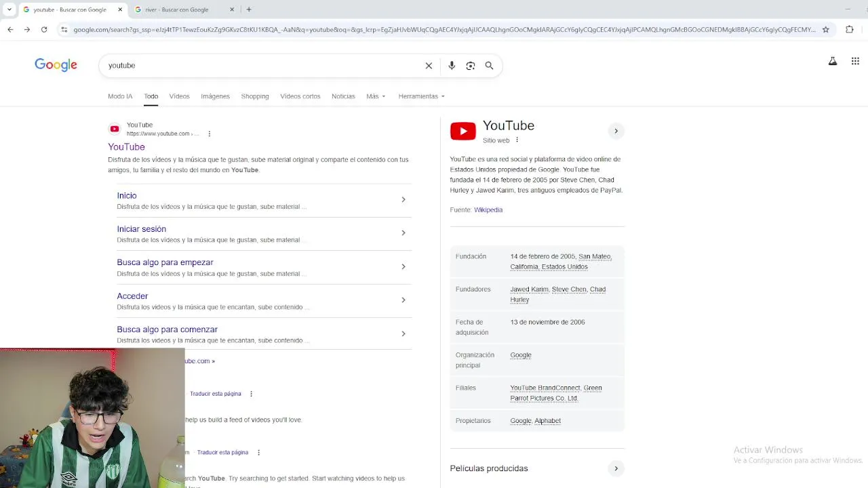Open the 'Acceder' sitelink
Image resolution: width=868 pixels, height=488 pixels.
[132, 296]
